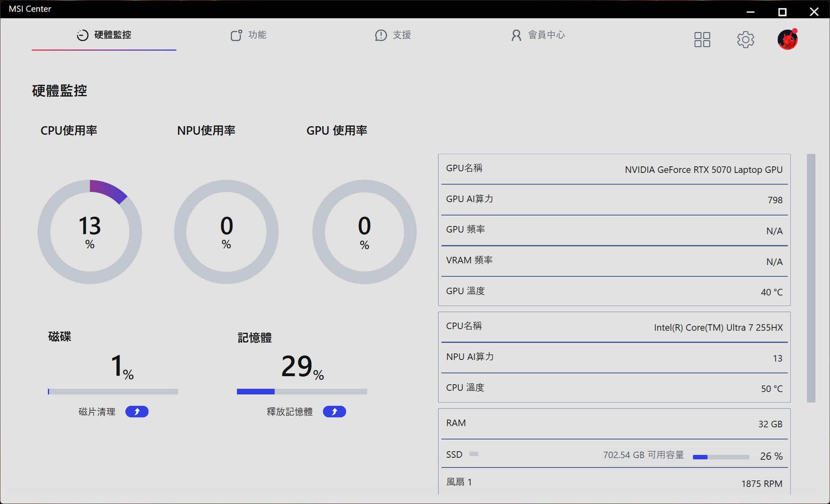Click the member center person icon

516,35
